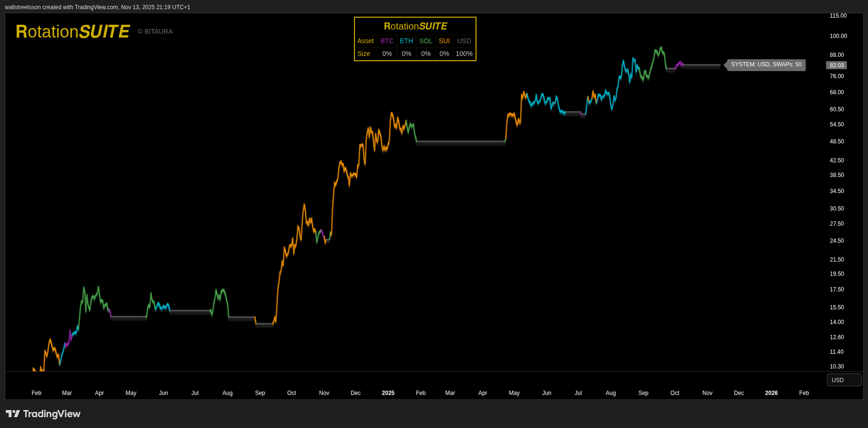Select the SUI asset header cell
Image resolution: width=868 pixels, height=428 pixels.
click(x=444, y=41)
